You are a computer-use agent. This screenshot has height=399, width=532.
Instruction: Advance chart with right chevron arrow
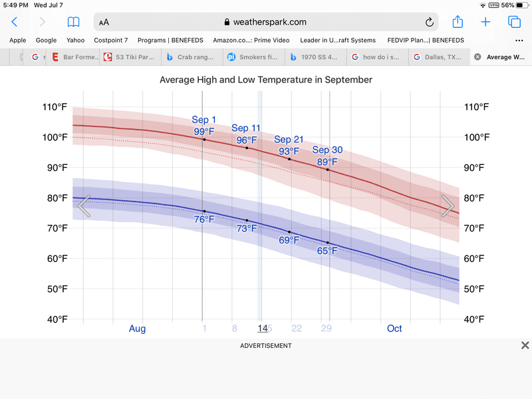click(x=449, y=206)
